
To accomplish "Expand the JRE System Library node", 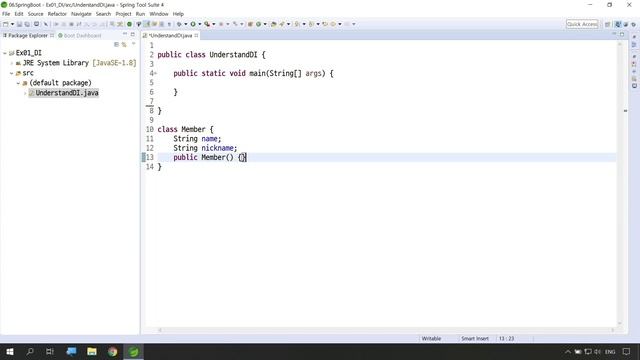I will click(x=11, y=63).
